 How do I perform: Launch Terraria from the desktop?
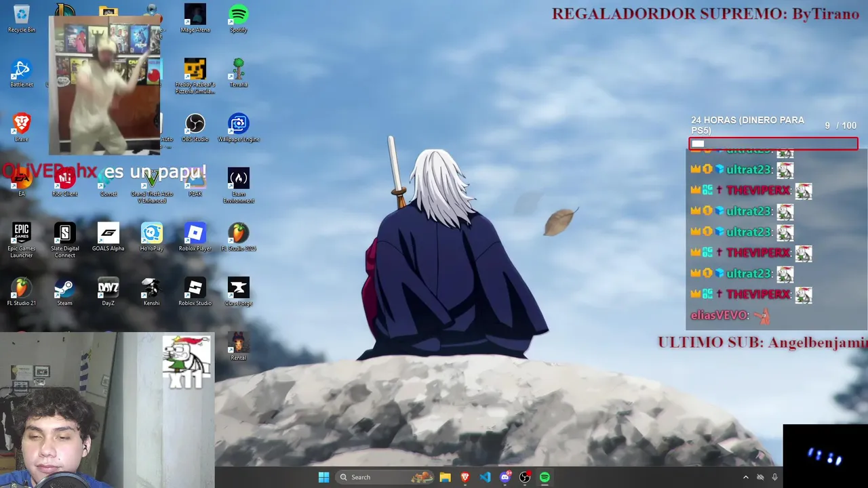tap(239, 73)
